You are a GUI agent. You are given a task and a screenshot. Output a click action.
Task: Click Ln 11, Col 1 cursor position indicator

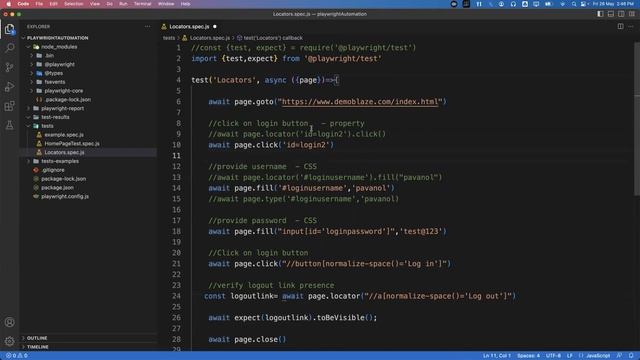click(497, 356)
